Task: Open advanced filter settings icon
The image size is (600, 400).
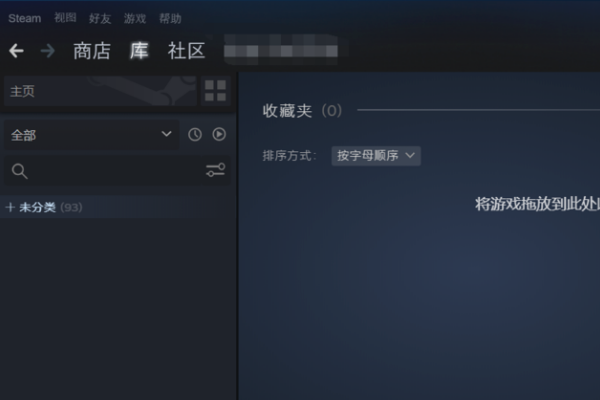Action: [x=215, y=170]
